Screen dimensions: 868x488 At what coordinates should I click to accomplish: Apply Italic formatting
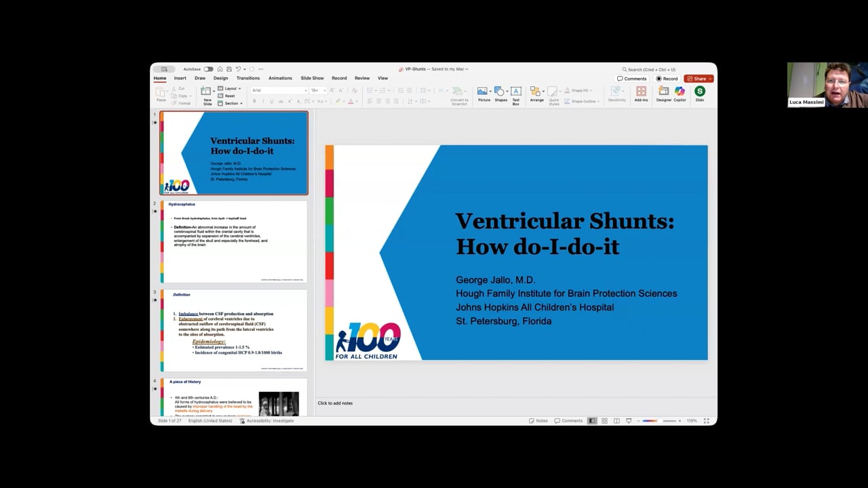[263, 101]
